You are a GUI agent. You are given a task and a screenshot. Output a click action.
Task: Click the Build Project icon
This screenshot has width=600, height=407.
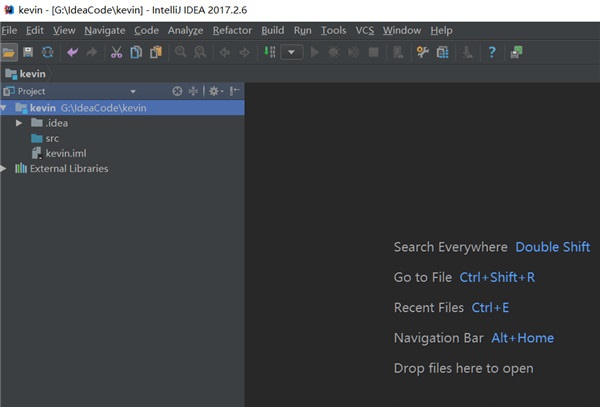[x=269, y=52]
